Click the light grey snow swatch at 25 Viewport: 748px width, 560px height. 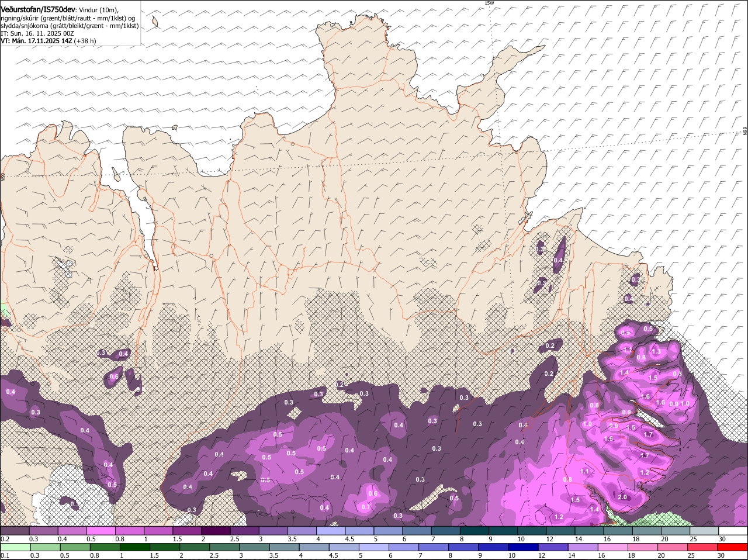point(704,531)
